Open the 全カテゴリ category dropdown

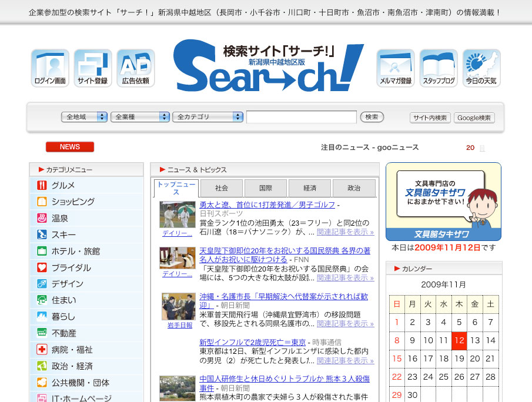[x=208, y=117]
